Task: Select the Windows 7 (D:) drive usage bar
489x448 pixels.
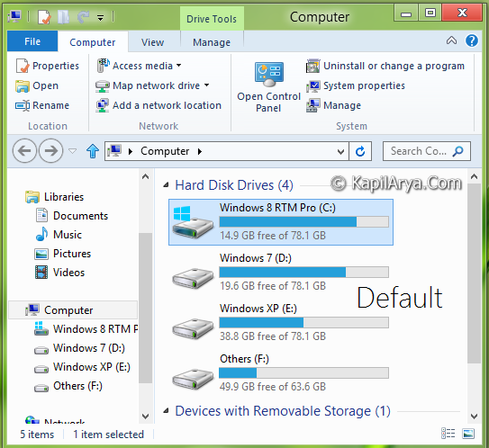Action: coord(303,272)
